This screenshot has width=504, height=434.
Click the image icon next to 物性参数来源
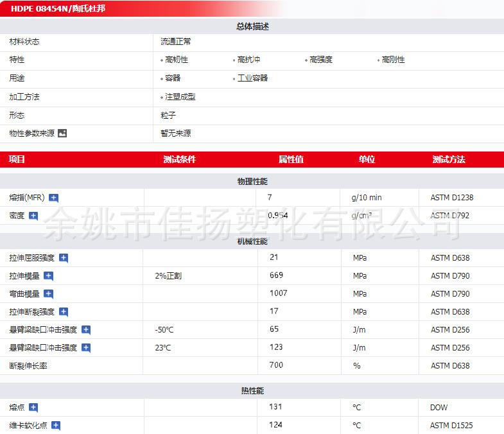(x=62, y=134)
